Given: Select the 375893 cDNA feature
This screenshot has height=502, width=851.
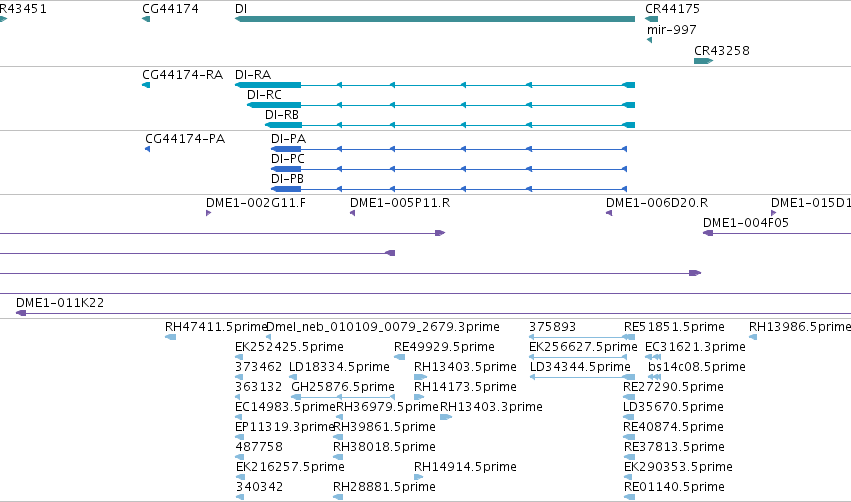Looking at the screenshot, I should 578,337.
